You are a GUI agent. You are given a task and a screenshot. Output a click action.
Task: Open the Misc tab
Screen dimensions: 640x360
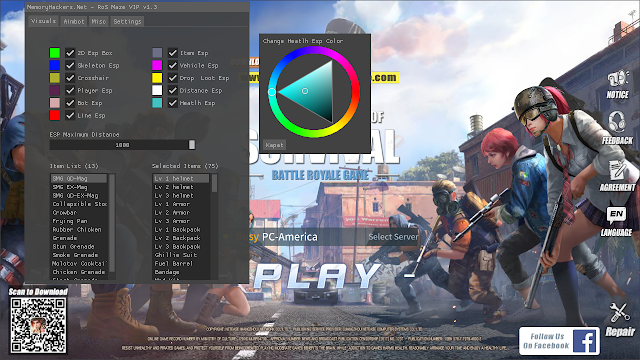tap(98, 21)
